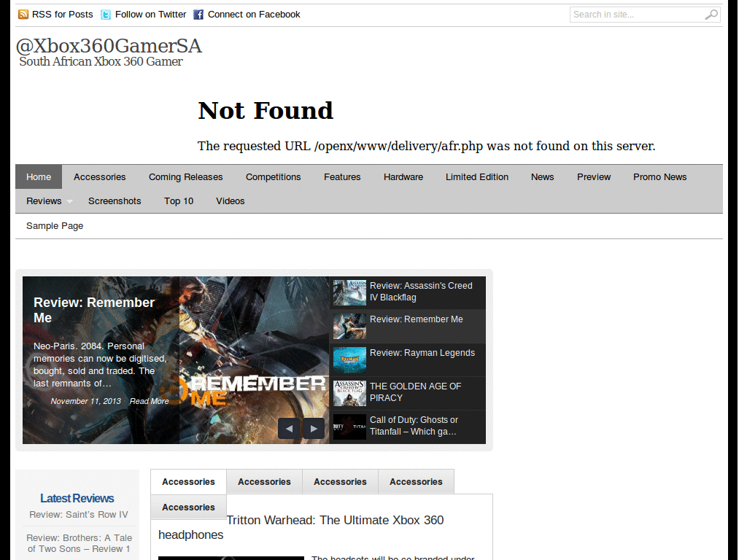
Task: Open Competitions menu item
Action: 274,176
